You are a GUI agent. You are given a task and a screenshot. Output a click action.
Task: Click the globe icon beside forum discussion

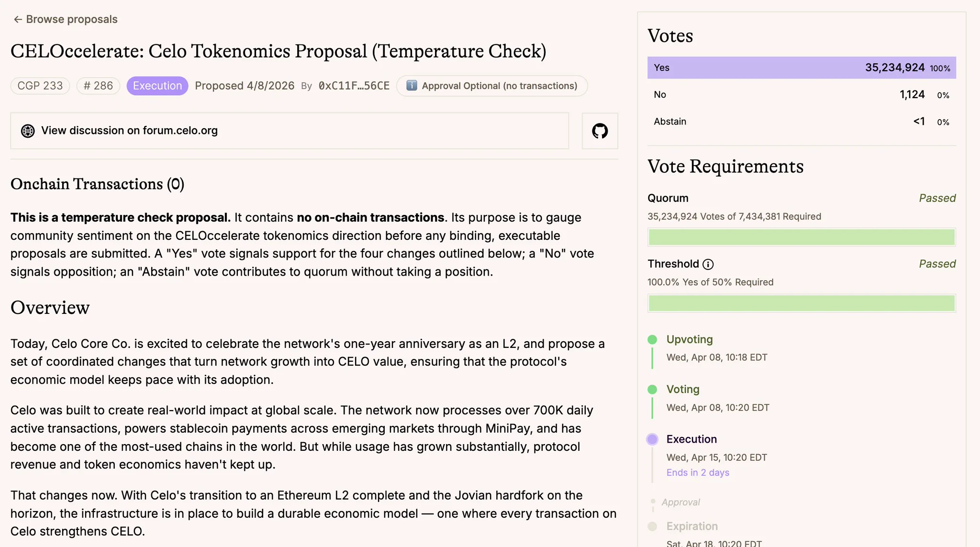click(28, 131)
